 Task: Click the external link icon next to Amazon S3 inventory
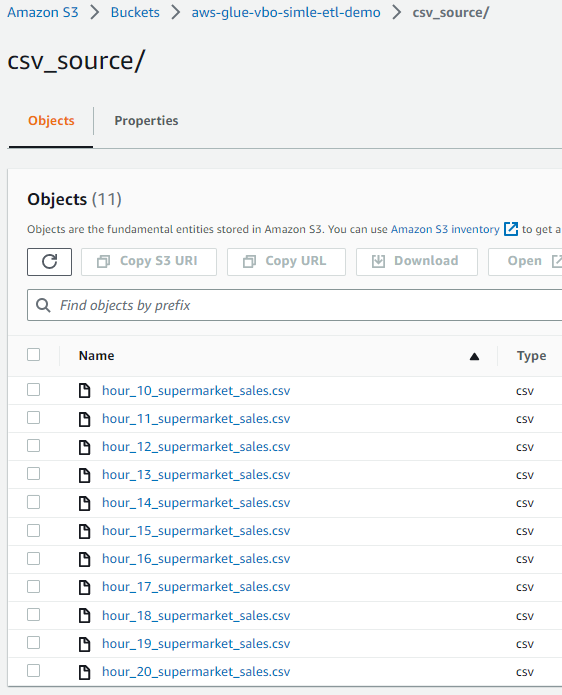pos(511,229)
